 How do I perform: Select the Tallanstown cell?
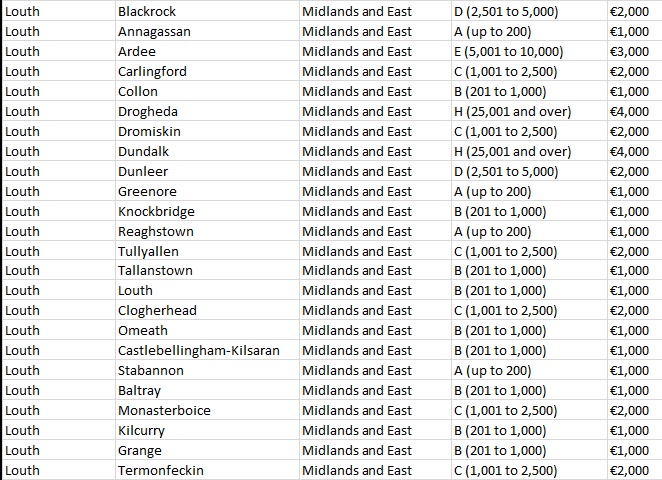coord(207,270)
